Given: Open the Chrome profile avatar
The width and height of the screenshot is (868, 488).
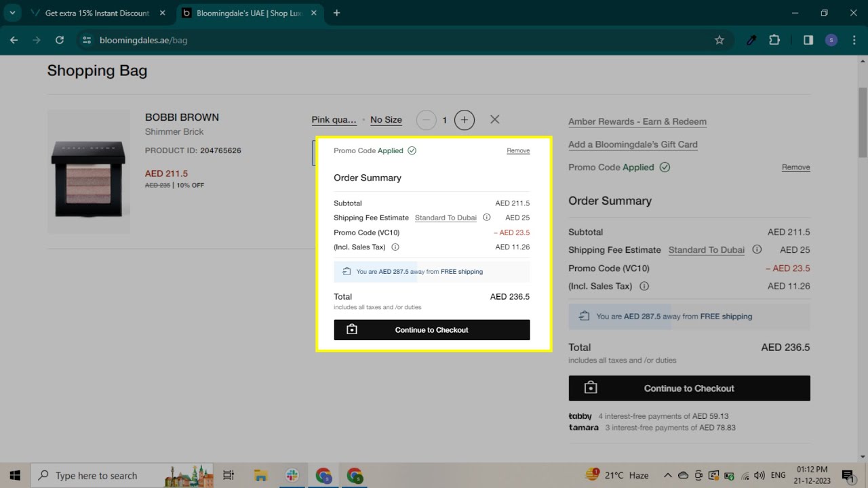Looking at the screenshot, I should point(831,40).
